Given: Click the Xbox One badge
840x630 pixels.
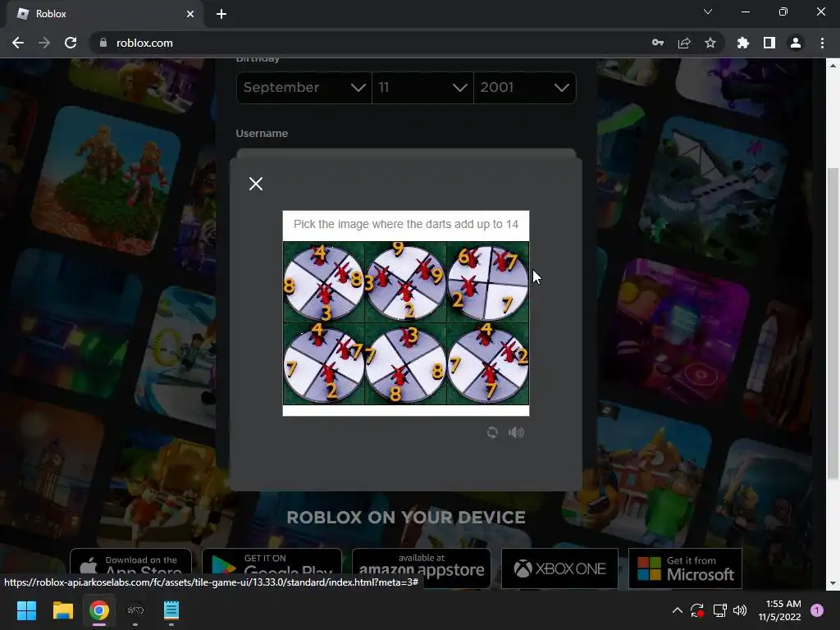Looking at the screenshot, I should tap(559, 568).
